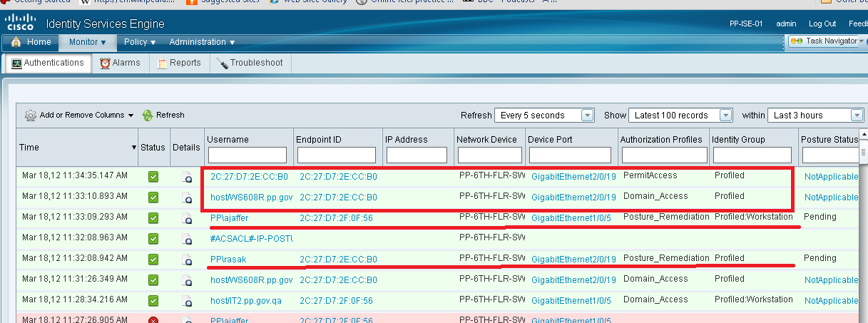Click green status icon for 11:34:35.147 AM row
Screen dimensions: 868x323
point(153,177)
